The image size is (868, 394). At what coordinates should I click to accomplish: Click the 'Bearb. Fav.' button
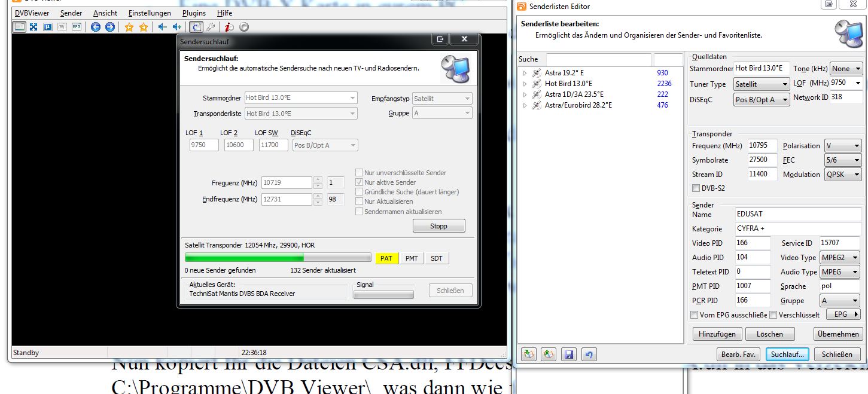(739, 355)
